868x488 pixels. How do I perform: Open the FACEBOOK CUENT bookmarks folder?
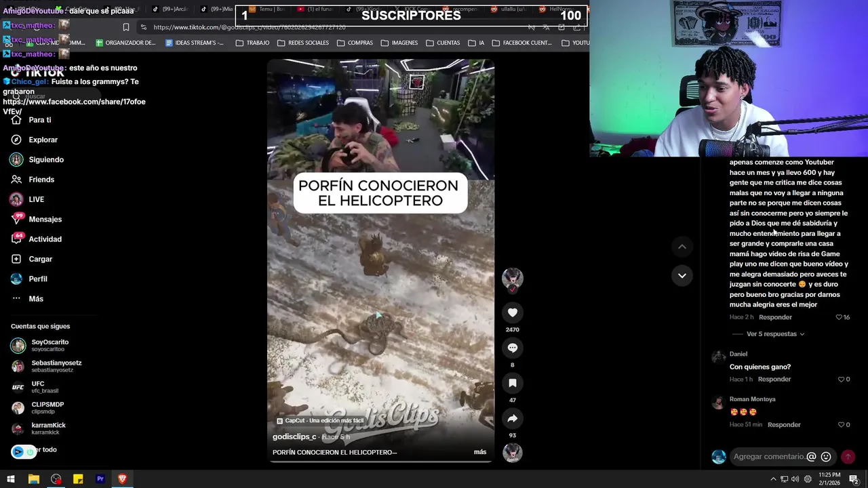pyautogui.click(x=521, y=43)
